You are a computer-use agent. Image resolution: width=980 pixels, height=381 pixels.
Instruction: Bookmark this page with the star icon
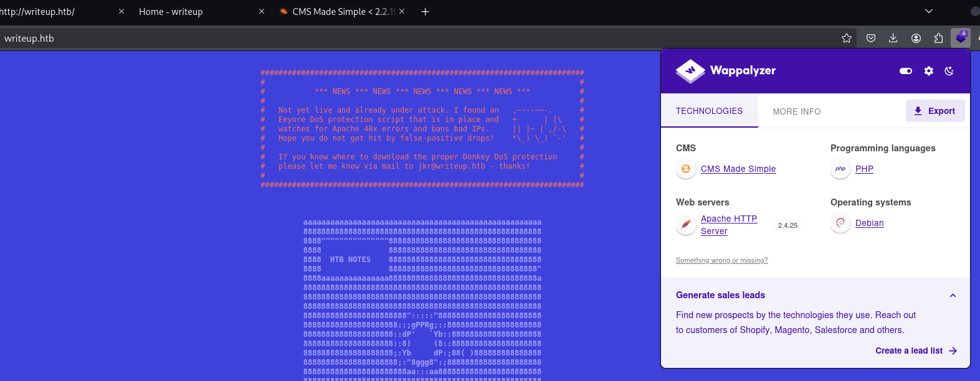(x=846, y=38)
